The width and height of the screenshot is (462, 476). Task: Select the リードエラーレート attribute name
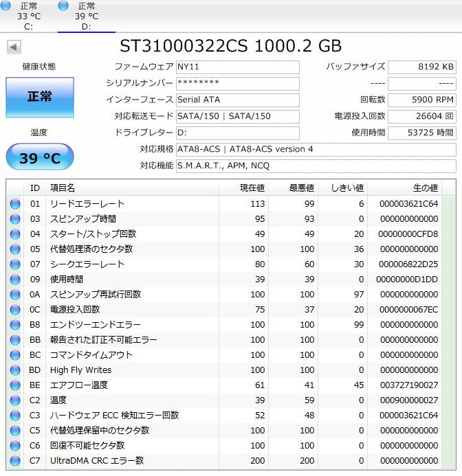point(87,204)
